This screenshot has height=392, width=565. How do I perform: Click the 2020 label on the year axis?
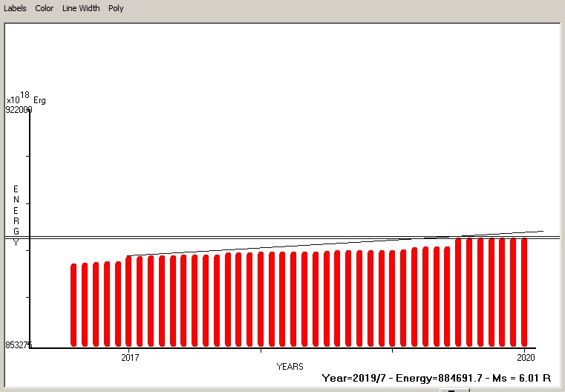point(525,357)
